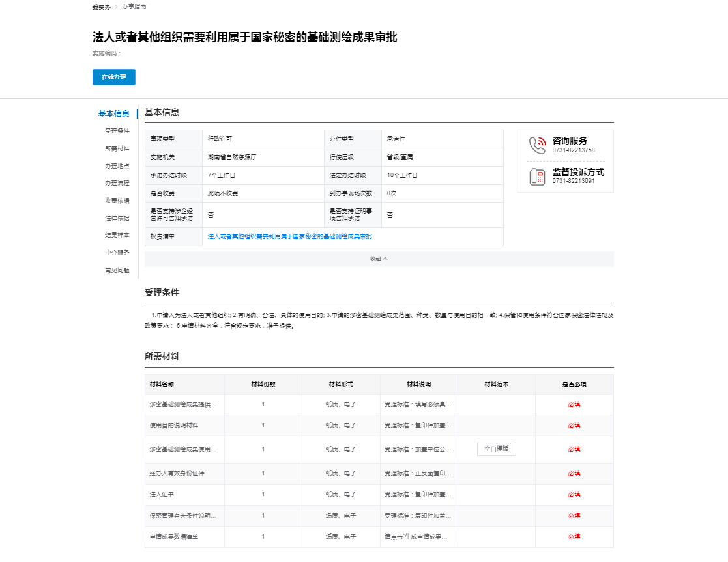
Task: Jump to 收费依据 sidebar item
Action: (x=117, y=201)
